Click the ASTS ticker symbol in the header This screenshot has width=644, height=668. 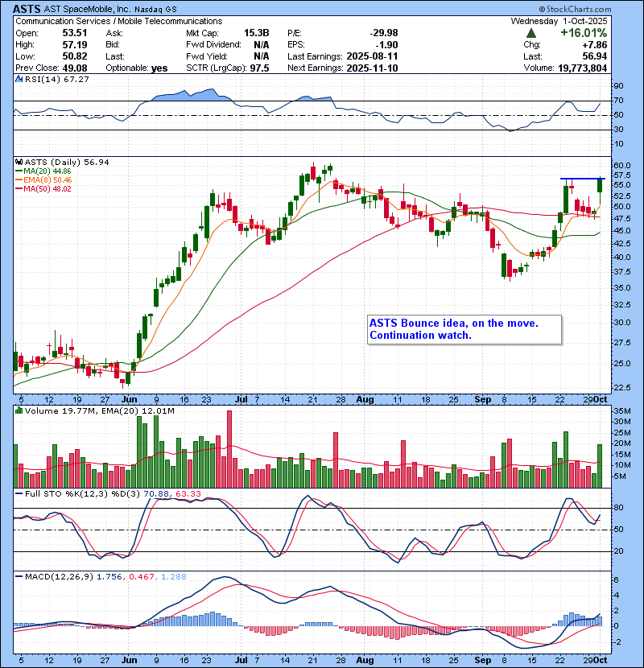(x=27, y=9)
